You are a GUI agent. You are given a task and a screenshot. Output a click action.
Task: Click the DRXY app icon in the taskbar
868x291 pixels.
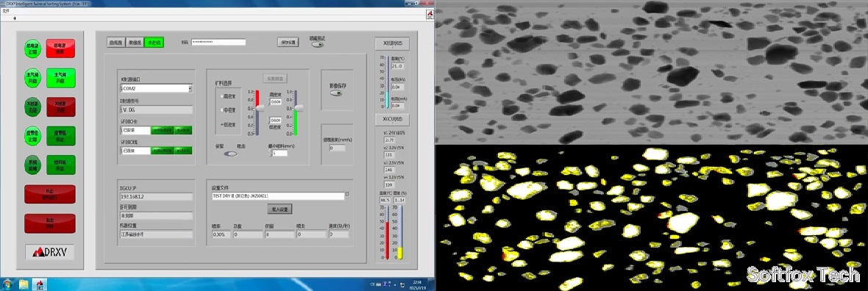40,284
